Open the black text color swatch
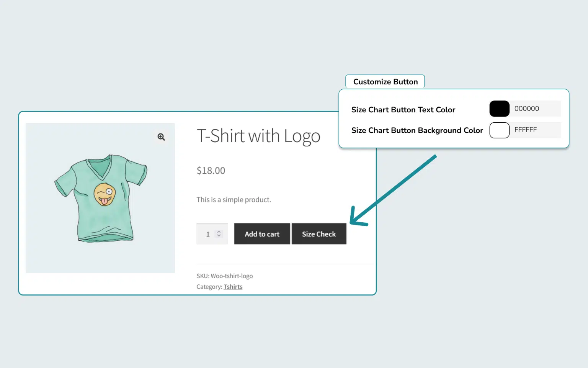 click(x=499, y=109)
